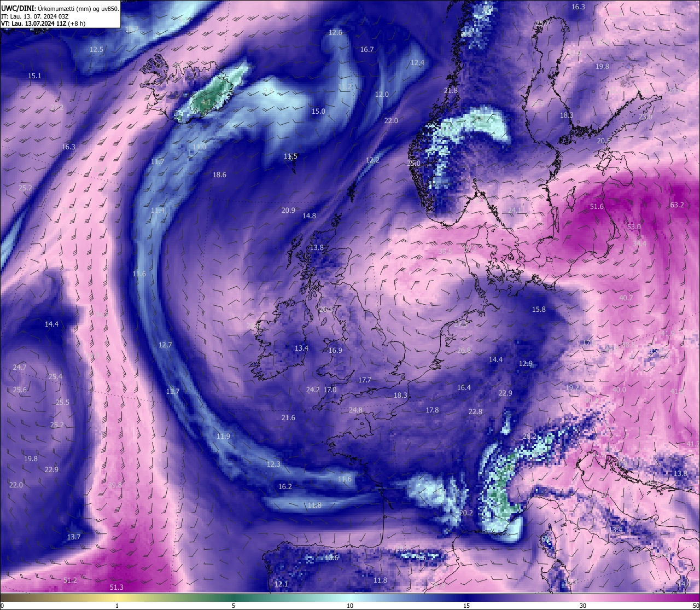Click the 12.4 value label
This screenshot has width=700, height=610.
click(417, 63)
